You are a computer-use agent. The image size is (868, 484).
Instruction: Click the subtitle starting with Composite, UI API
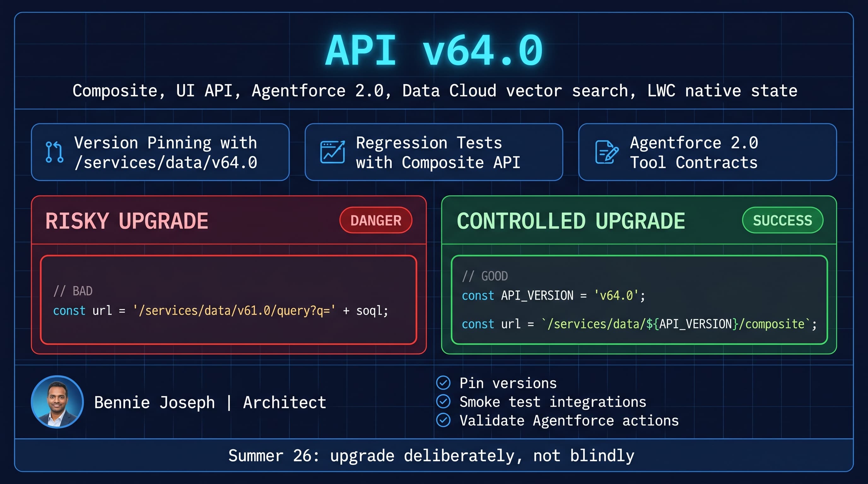coord(435,91)
